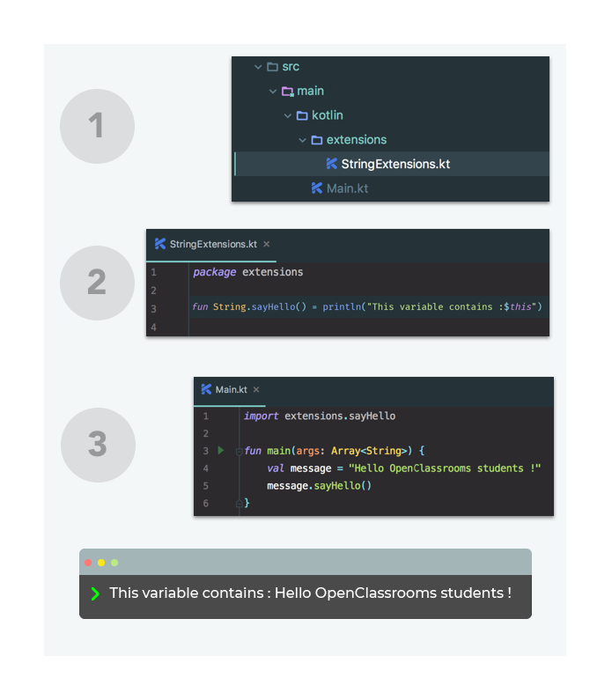
Task: Open Main.kt from the project tree
Action: pyautogui.click(x=347, y=188)
